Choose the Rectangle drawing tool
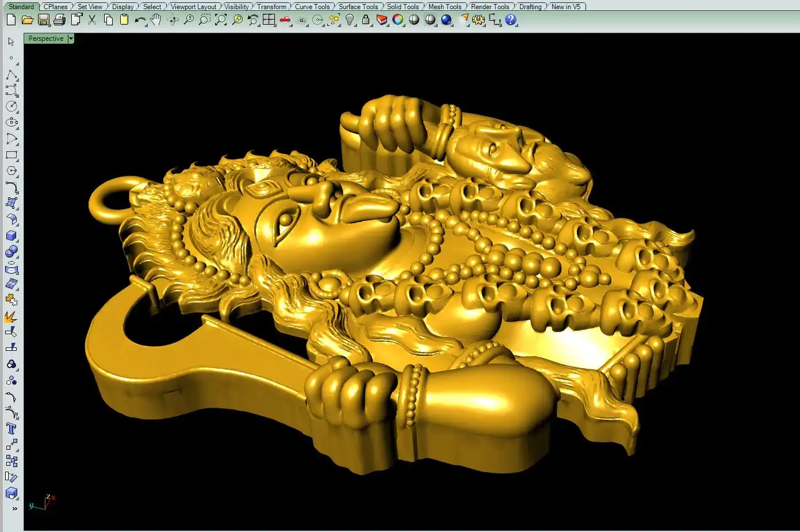The height and width of the screenshot is (532, 800). tap(12, 155)
